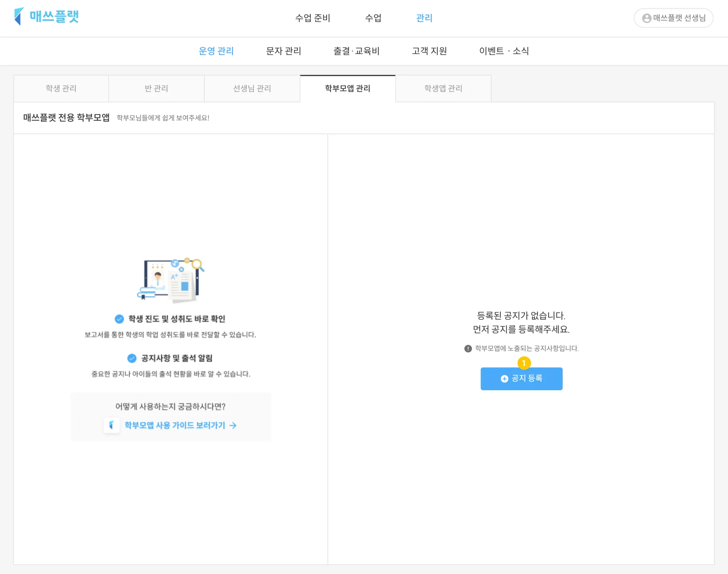The width and height of the screenshot is (728, 574).
Task: Switch to the 학생앱 관리 tab
Action: (443, 88)
